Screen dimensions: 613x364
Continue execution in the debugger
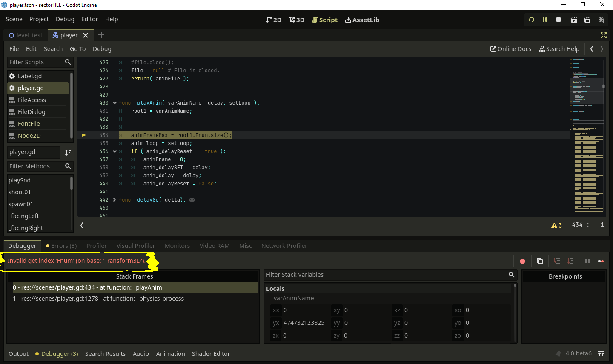tap(601, 261)
